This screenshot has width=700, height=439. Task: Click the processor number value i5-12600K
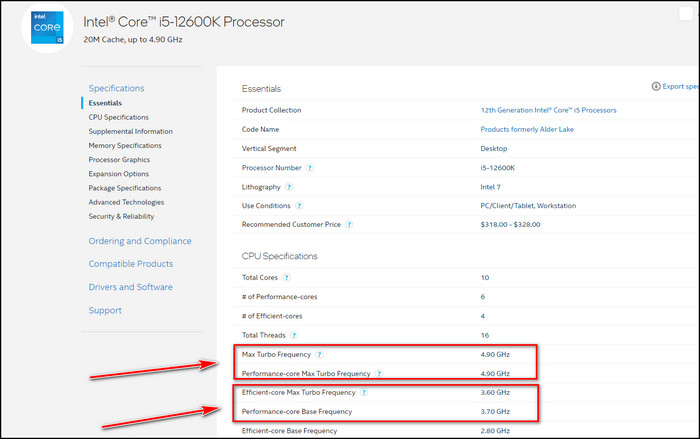click(x=498, y=168)
